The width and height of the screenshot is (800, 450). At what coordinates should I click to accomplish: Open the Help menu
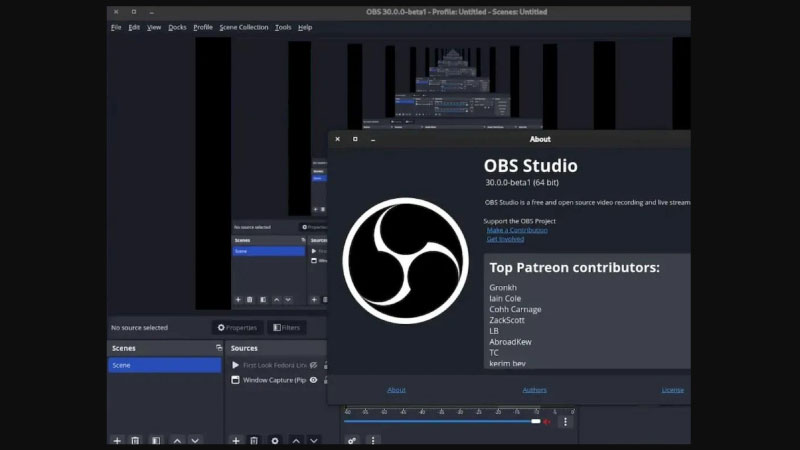[305, 27]
